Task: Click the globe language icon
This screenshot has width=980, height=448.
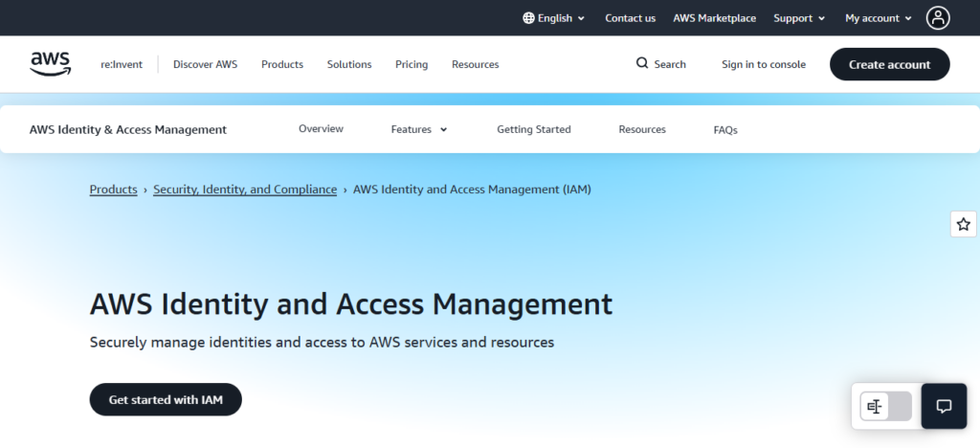Action: tap(528, 18)
